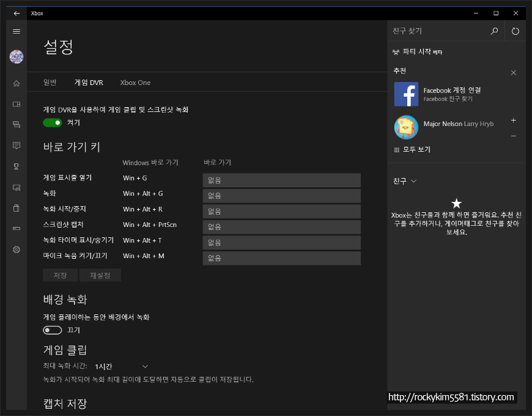
Task: Open the user profile avatar
Action: coord(17,57)
